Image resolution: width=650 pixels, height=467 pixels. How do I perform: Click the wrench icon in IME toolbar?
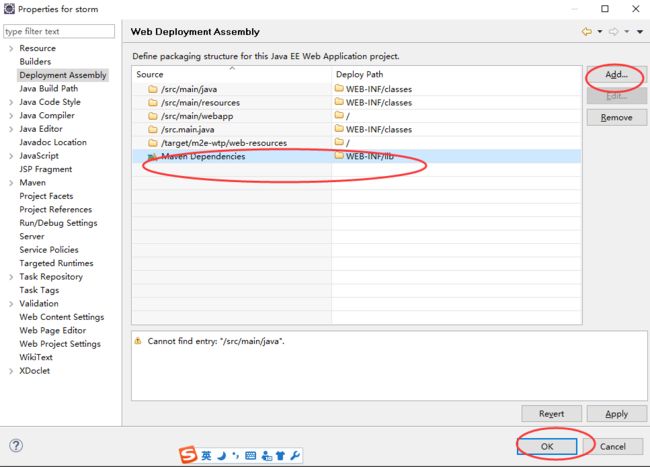coord(295,456)
